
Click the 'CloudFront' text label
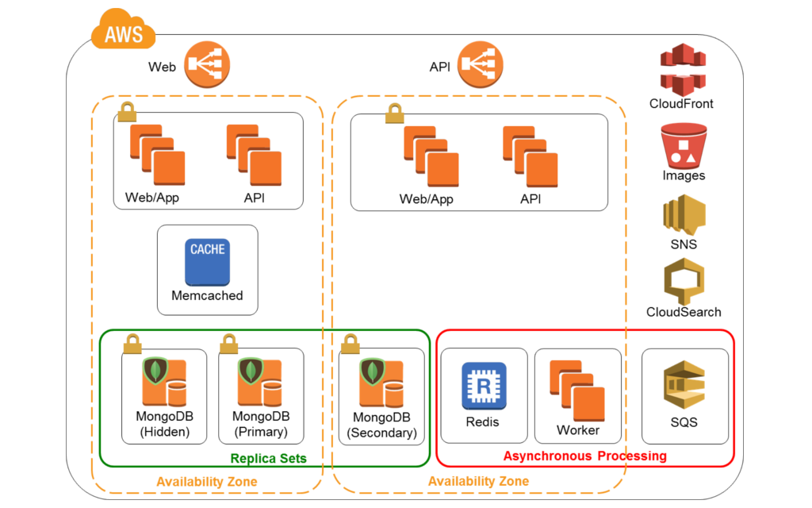coord(681,104)
